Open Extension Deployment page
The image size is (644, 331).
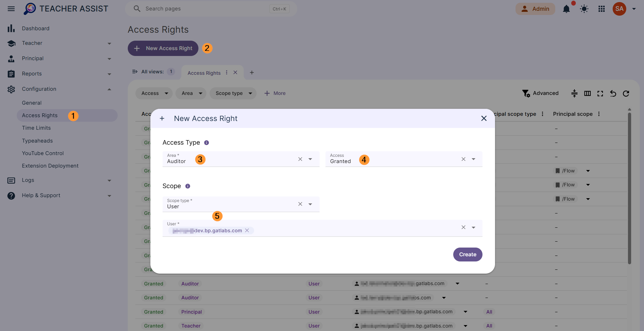pyautogui.click(x=50, y=166)
